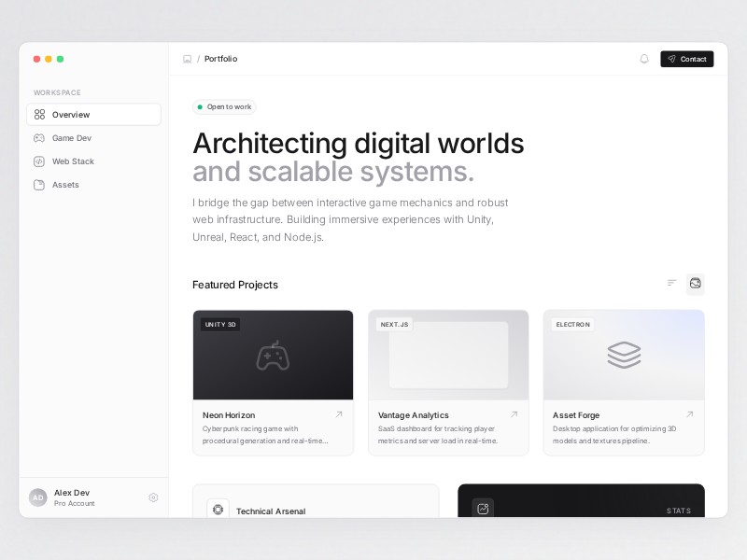Open Neon Horizon via its arrow icon

[339, 414]
